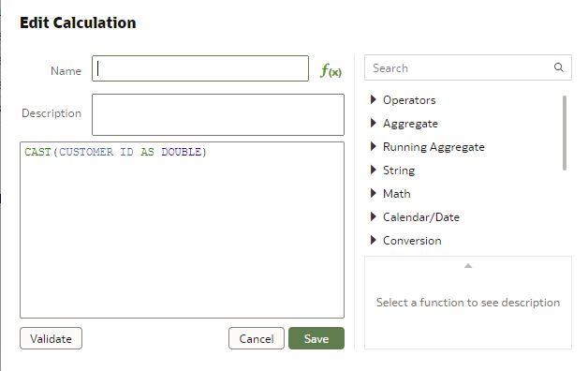Expand the Conversion category arrow
This screenshot has height=371, width=588.
pos(374,240)
